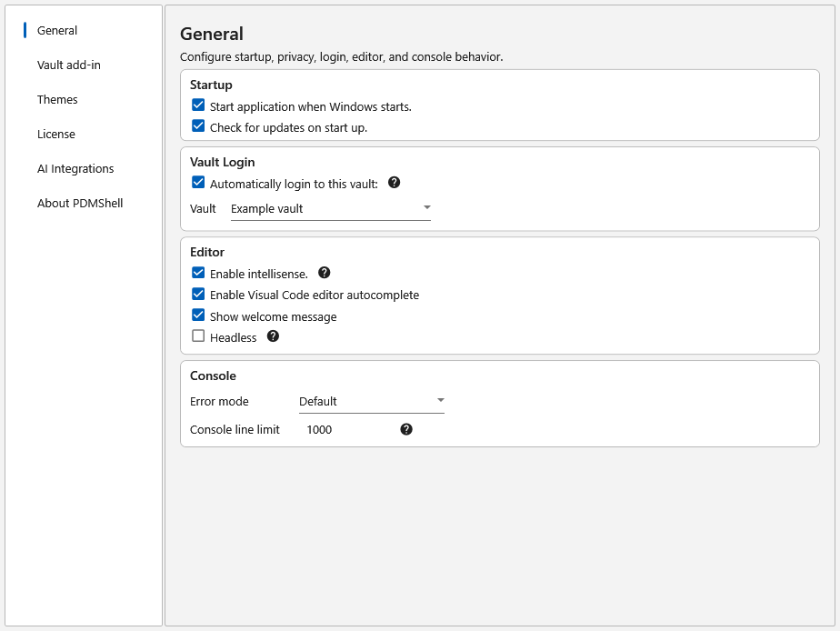Toggle Show welcome message checkbox

point(198,315)
